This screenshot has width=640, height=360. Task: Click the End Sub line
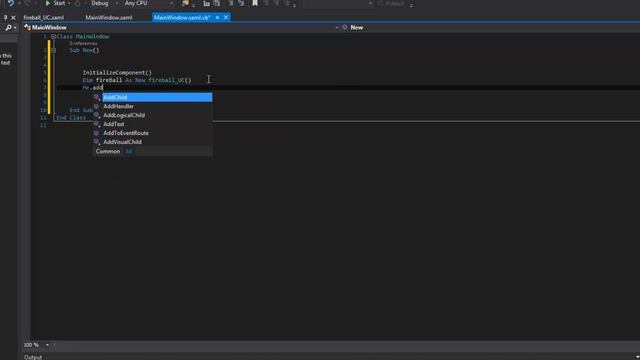click(x=81, y=110)
